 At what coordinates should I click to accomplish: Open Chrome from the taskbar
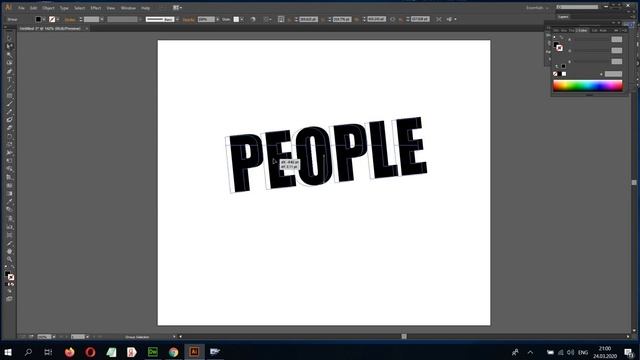click(173, 352)
